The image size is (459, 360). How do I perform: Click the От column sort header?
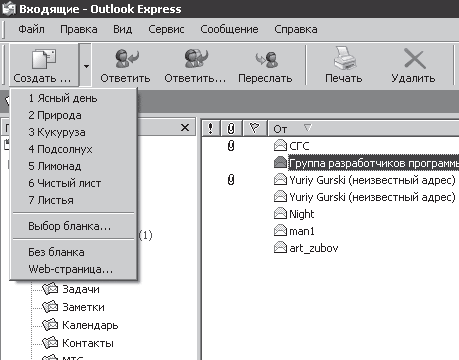(x=363, y=128)
